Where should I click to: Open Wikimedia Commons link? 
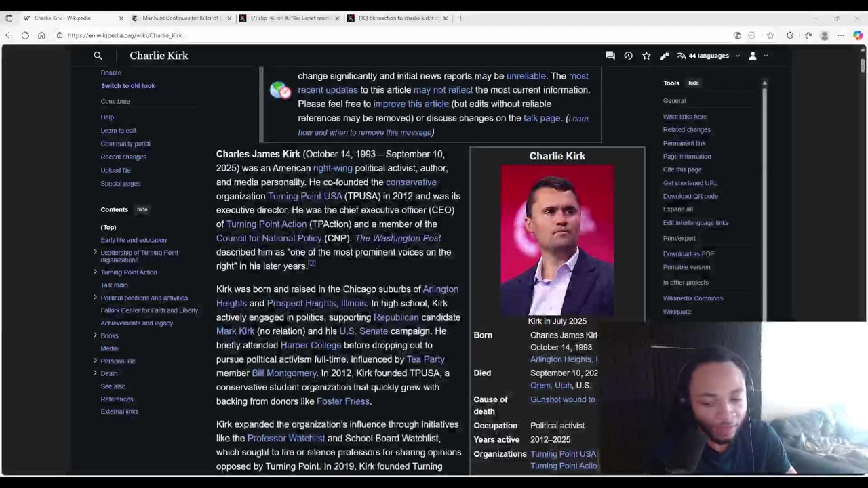click(x=693, y=298)
